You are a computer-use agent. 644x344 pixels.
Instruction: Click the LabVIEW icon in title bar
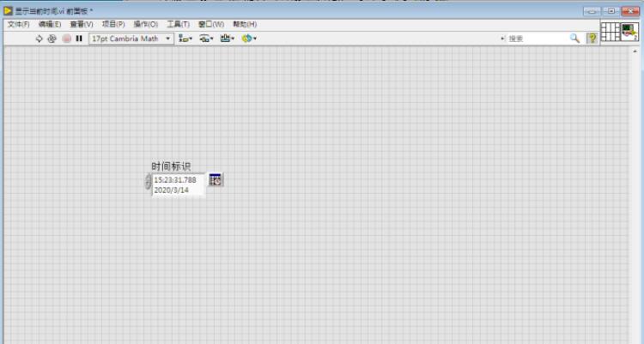8,10
